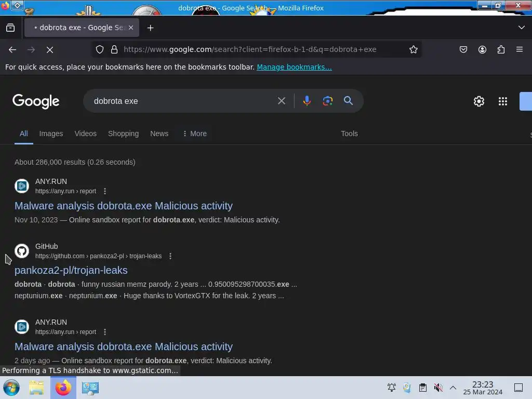Start voice search with microphone
Image resolution: width=532 pixels, height=399 pixels.
[307, 101]
